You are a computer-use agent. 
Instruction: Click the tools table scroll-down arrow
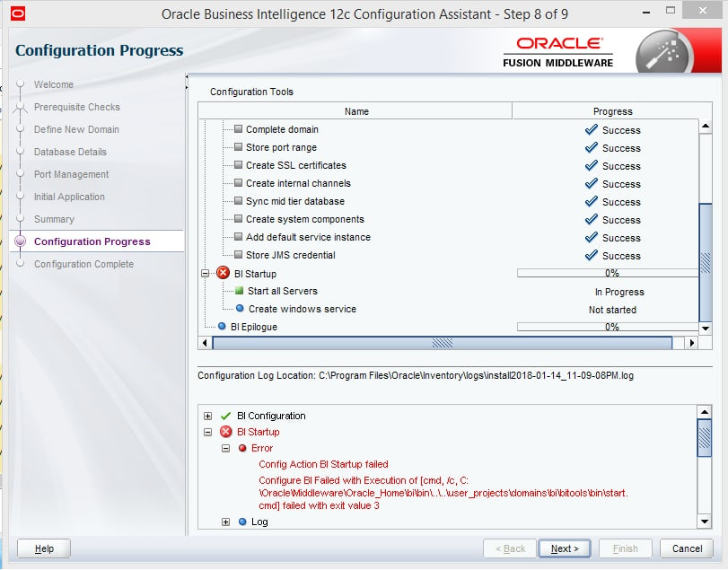(706, 329)
